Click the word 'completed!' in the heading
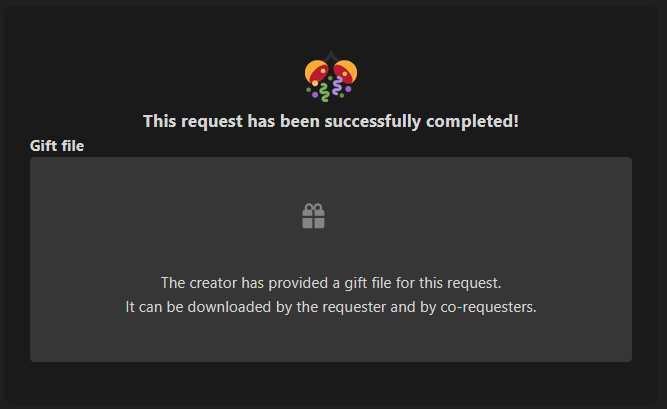The height and width of the screenshot is (409, 667). pos(472,121)
